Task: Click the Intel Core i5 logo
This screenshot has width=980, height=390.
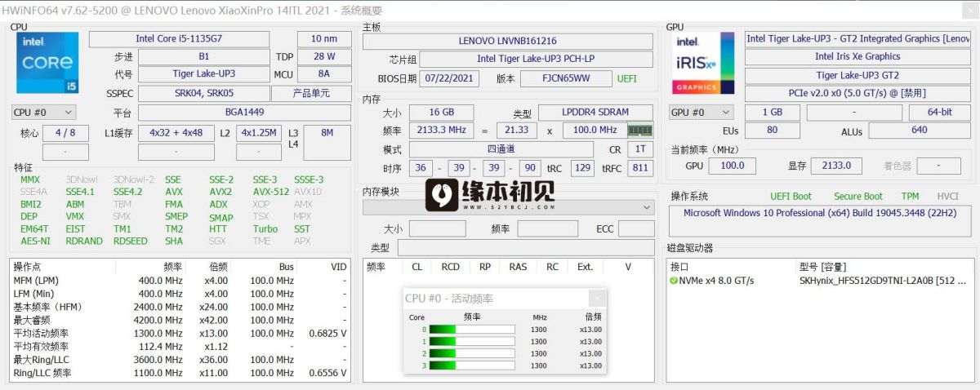Action: [x=47, y=63]
